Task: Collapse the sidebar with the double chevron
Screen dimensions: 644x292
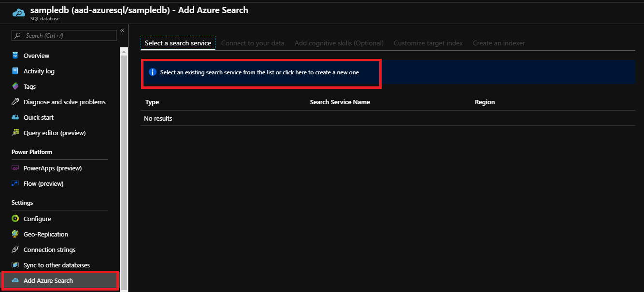Action: pyautogui.click(x=122, y=30)
